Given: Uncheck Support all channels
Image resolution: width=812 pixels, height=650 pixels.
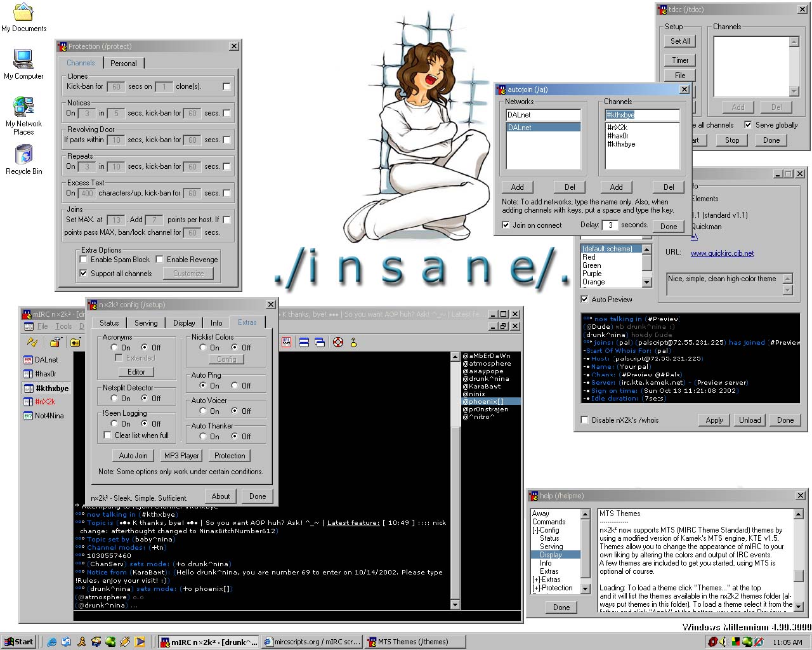Looking at the screenshot, I should click(x=83, y=273).
